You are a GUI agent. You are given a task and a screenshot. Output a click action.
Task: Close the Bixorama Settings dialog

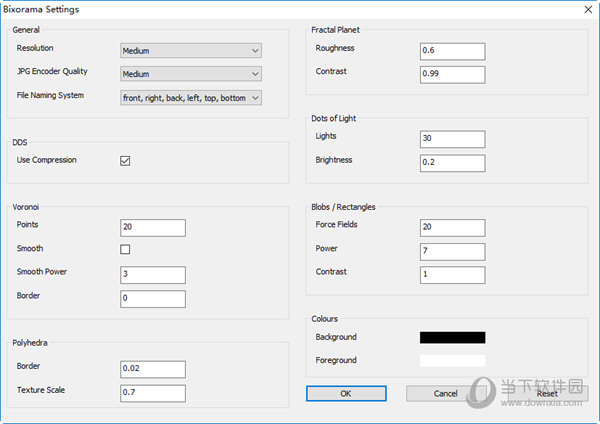pyautogui.click(x=588, y=10)
